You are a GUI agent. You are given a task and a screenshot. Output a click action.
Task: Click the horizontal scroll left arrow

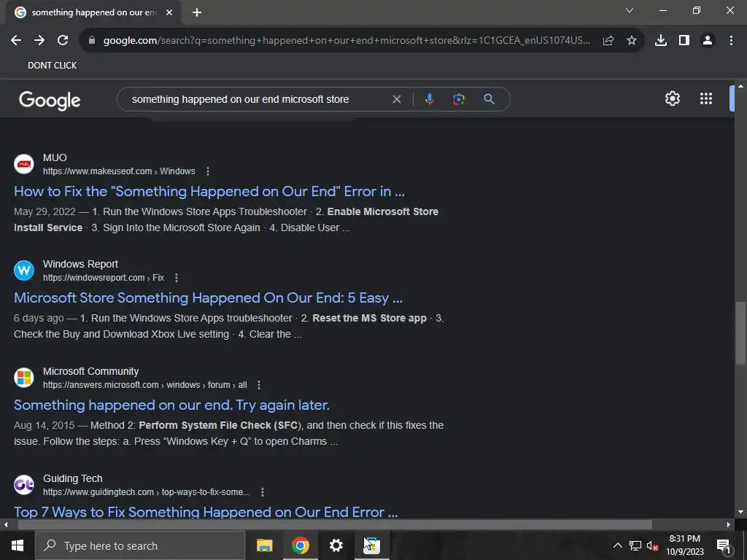click(x=6, y=525)
